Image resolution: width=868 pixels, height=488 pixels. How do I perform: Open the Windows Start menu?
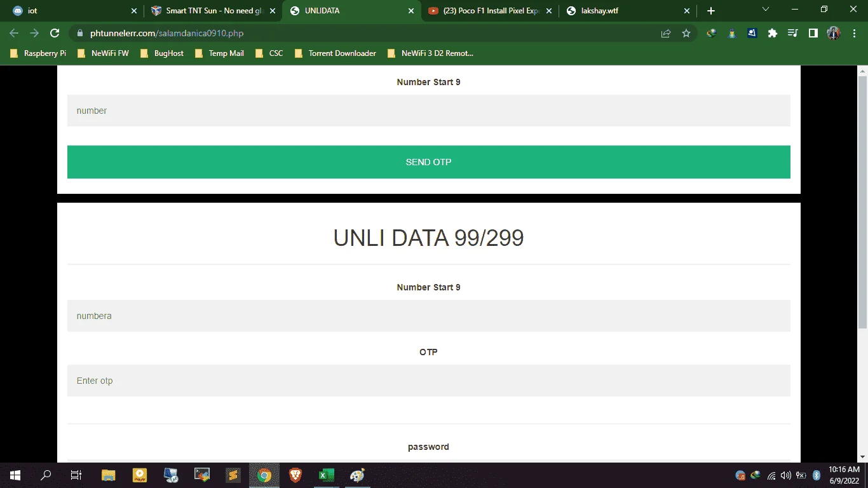[15, 475]
